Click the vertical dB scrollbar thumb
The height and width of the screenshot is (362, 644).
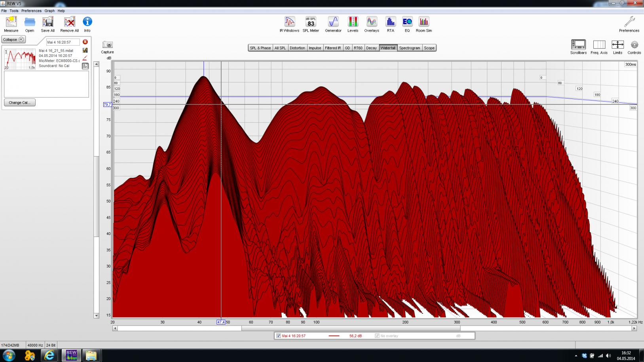[96, 196]
